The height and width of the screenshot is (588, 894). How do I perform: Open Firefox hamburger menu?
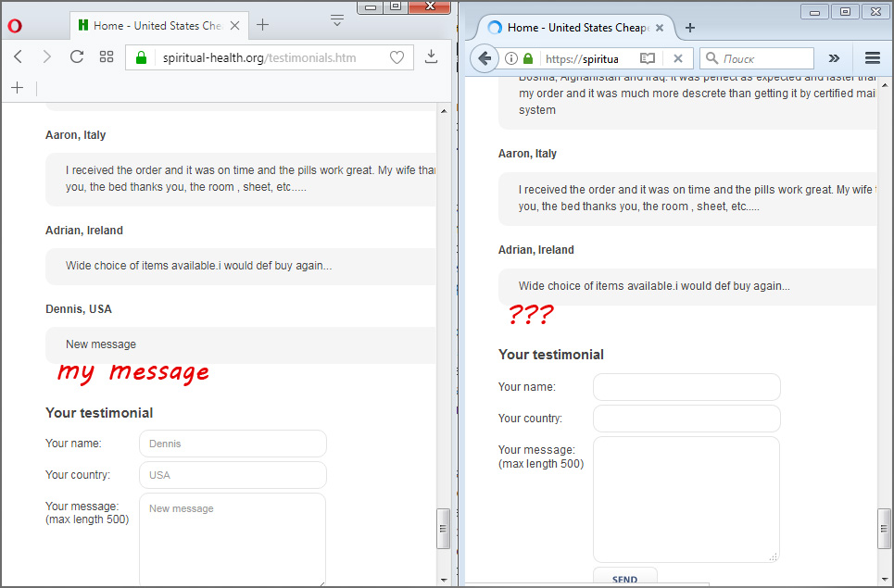872,58
